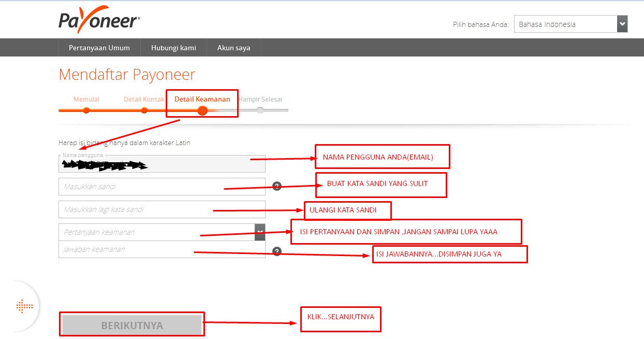Click the Memulai progress dot
Viewport: 644px width, 339px height.
86,110
